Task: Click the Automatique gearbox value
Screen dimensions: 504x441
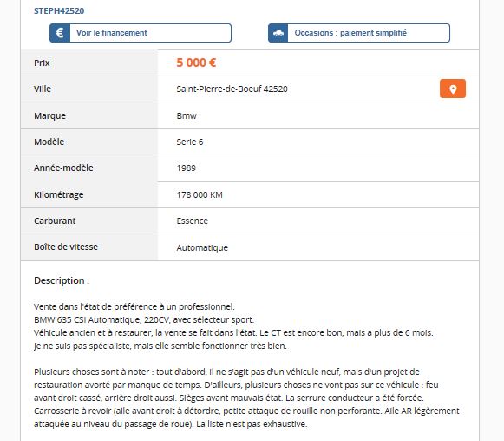Action: coord(202,247)
